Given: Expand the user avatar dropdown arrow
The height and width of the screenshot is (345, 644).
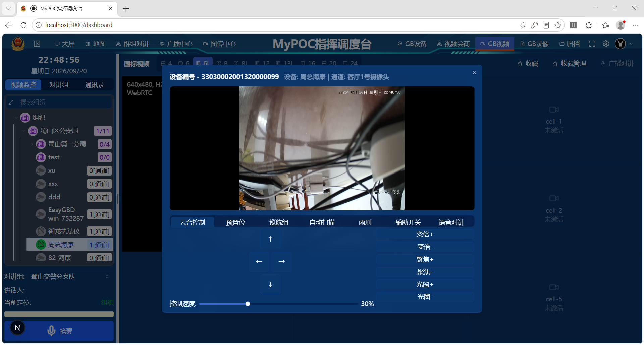Looking at the screenshot, I should [631, 44].
